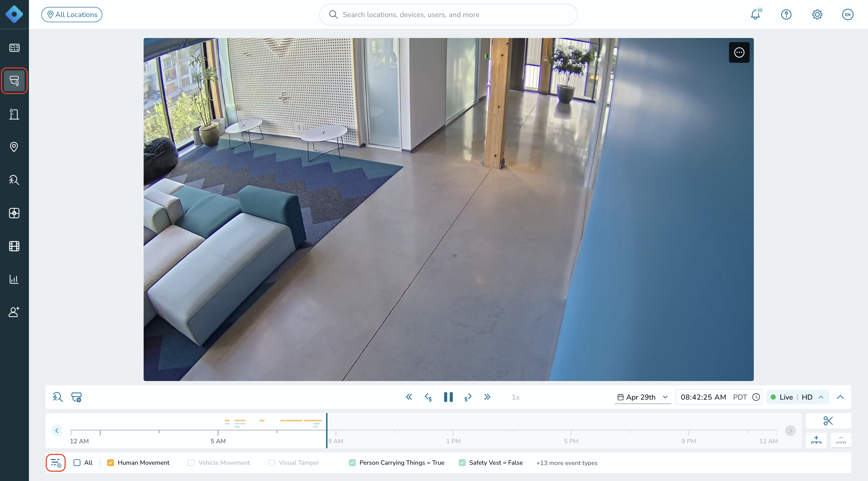The width and height of the screenshot is (868, 481).
Task: Open the dashboard icon in the sidebar
Action: [x=14, y=48]
